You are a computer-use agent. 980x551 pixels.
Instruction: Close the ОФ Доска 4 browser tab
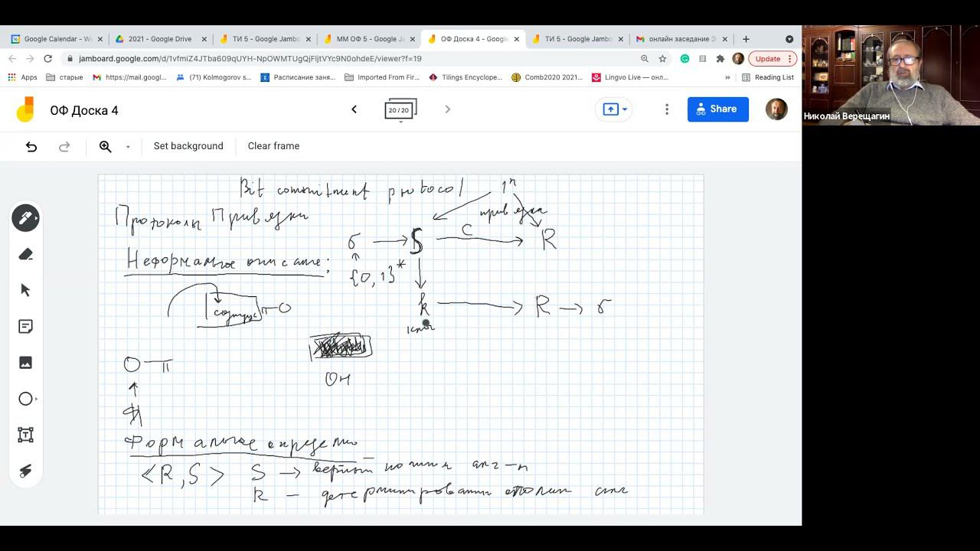click(517, 39)
